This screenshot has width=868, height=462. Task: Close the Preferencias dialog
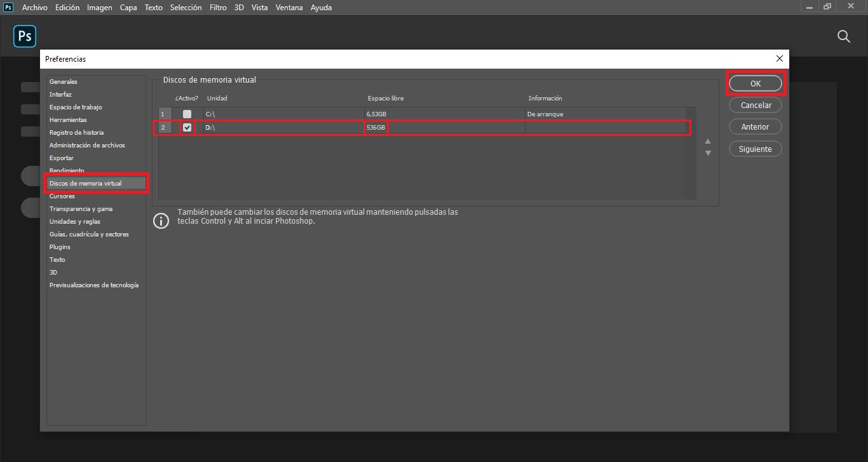780,58
